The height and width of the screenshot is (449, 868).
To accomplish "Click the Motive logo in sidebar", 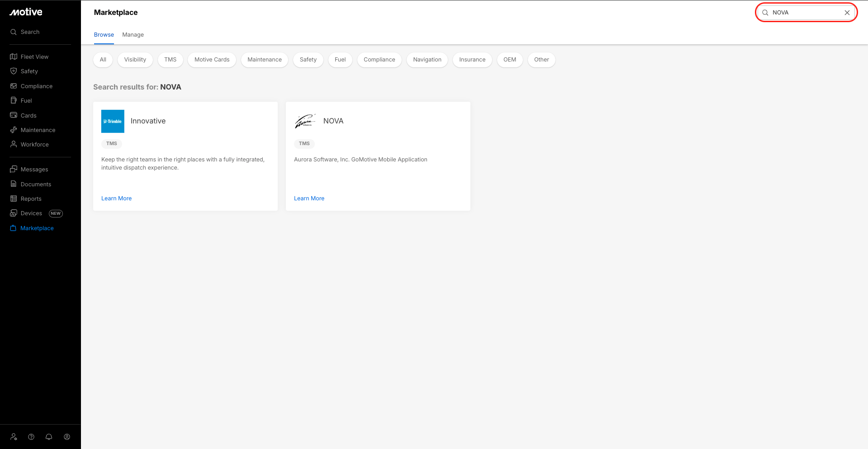I will pos(26,12).
